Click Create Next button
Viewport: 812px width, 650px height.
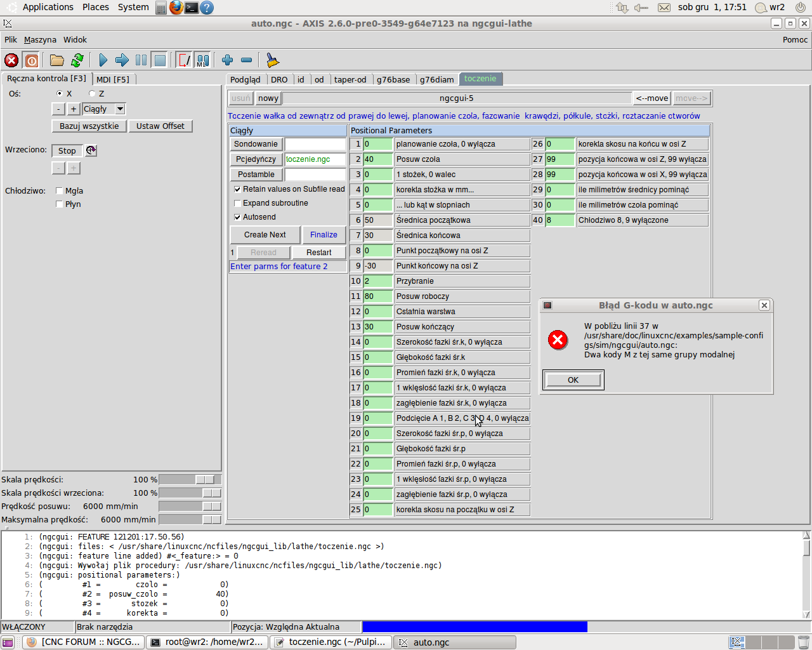(x=265, y=235)
